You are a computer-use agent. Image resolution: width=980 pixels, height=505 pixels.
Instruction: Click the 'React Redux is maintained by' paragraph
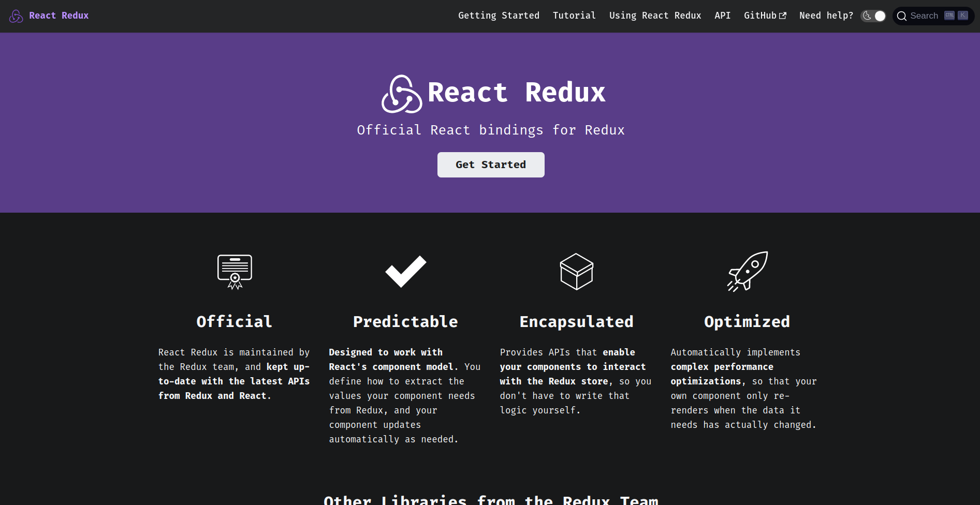(234, 374)
